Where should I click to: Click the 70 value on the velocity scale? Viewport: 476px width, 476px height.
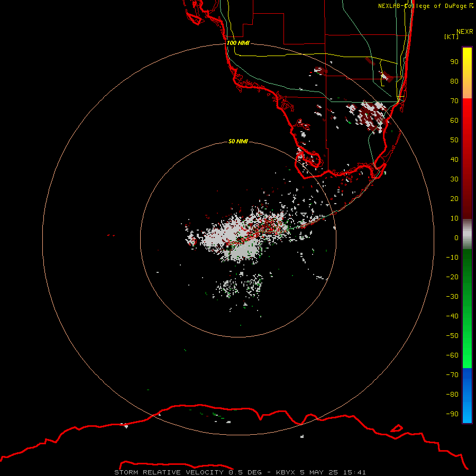454,101
